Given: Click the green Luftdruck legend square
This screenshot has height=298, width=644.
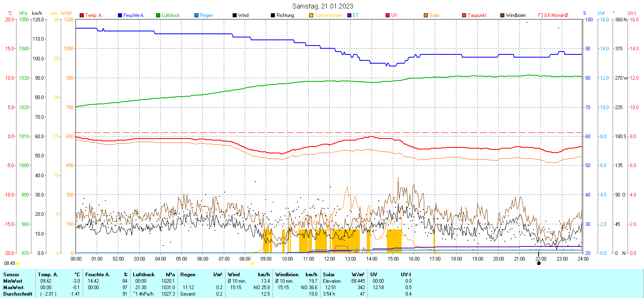Looking at the screenshot, I should click(158, 15).
